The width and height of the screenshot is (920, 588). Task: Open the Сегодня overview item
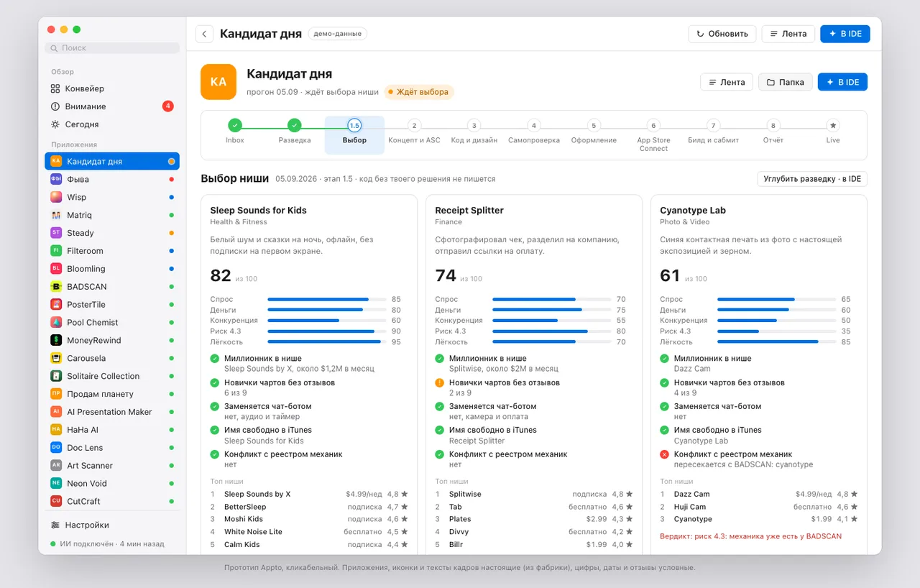pyautogui.click(x=112, y=124)
